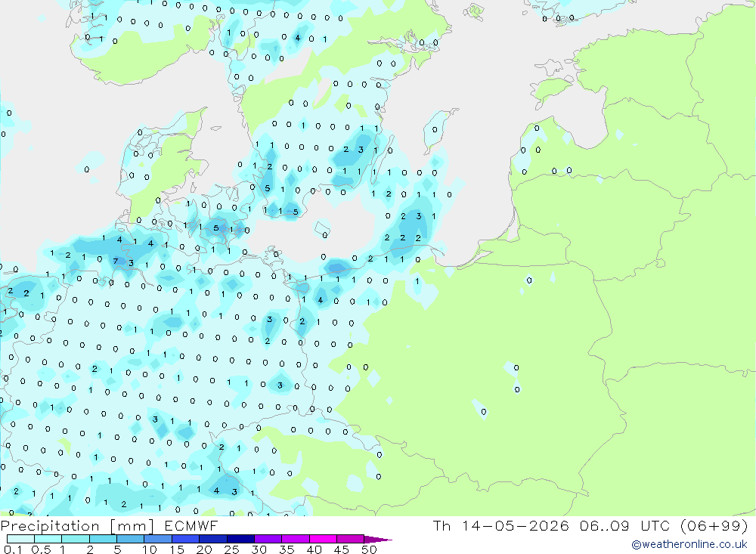Select the legend swatch between 0.5 and 1

point(48,539)
